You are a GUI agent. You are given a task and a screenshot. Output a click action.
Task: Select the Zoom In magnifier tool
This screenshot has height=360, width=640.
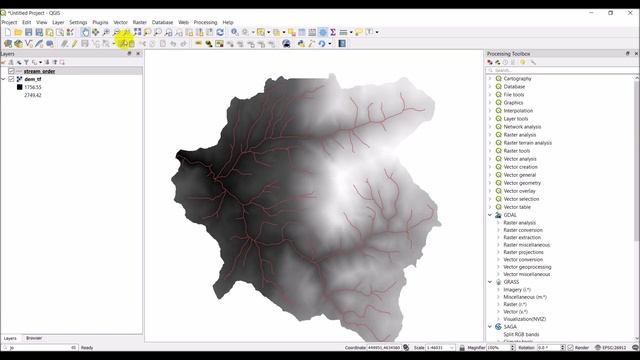point(106,32)
